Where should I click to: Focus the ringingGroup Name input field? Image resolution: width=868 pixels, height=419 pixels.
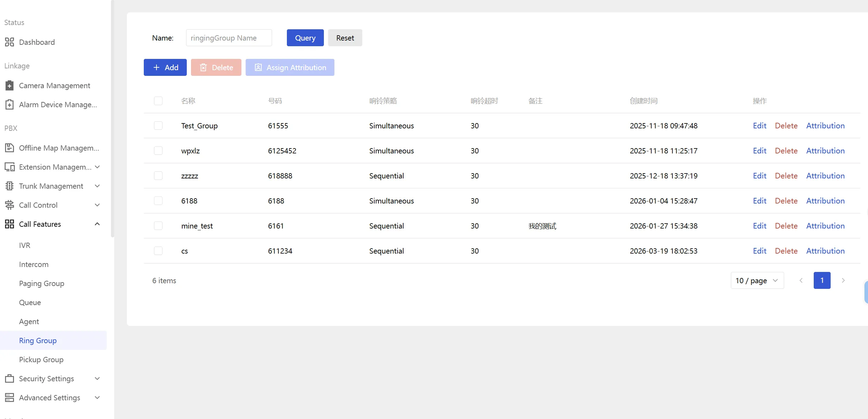tap(229, 38)
